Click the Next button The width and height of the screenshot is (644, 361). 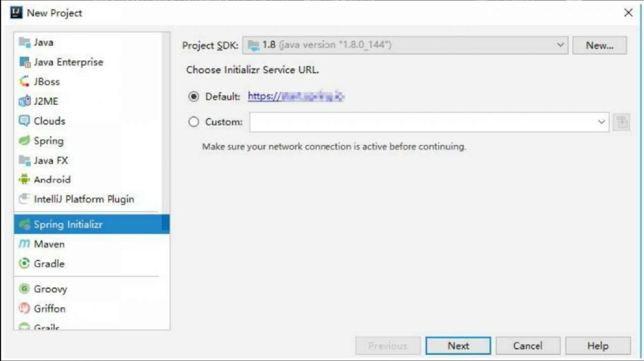pyautogui.click(x=458, y=346)
